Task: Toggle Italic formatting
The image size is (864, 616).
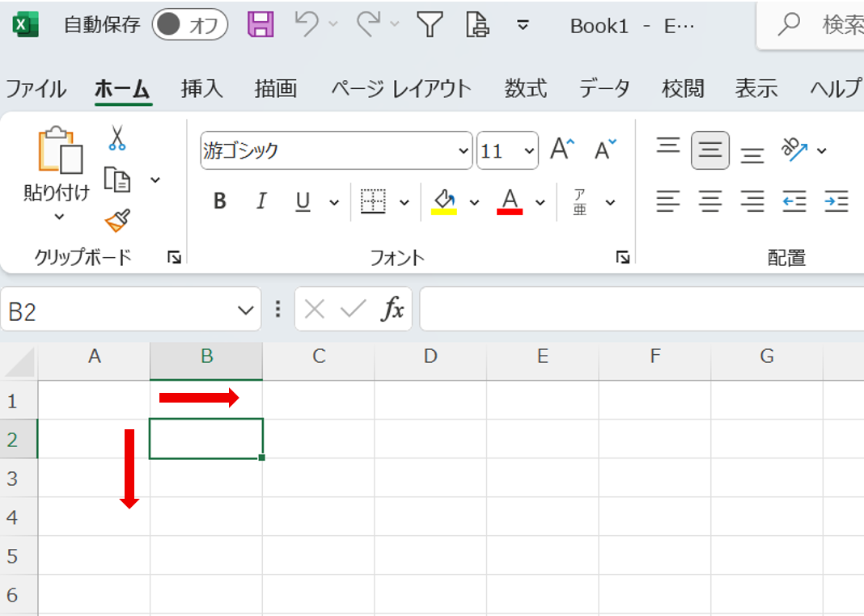Action: (261, 201)
